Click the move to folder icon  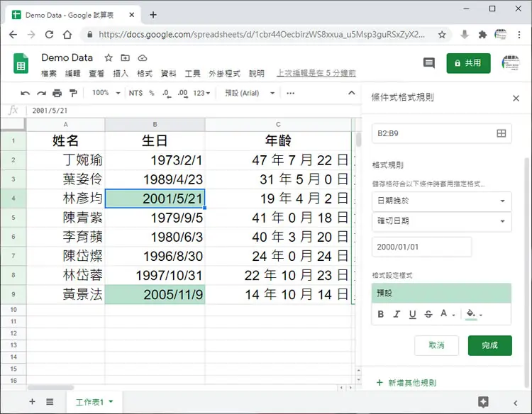pos(125,58)
